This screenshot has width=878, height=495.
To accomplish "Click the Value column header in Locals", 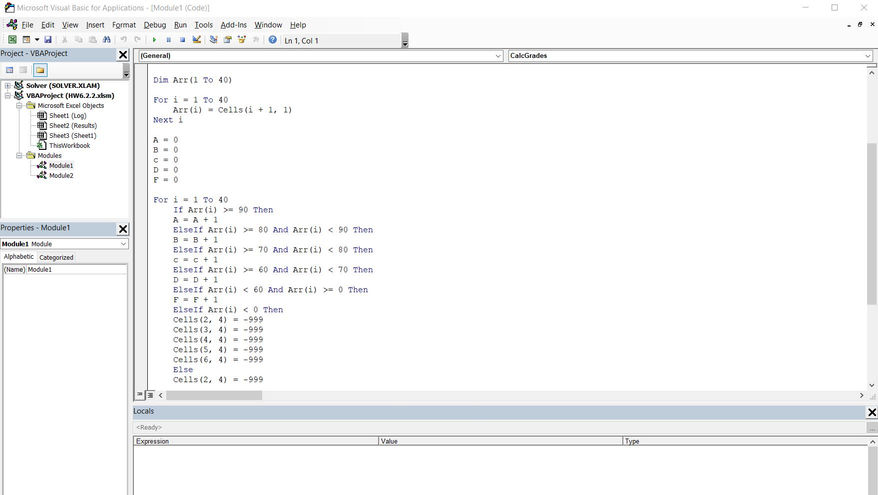I will point(500,441).
